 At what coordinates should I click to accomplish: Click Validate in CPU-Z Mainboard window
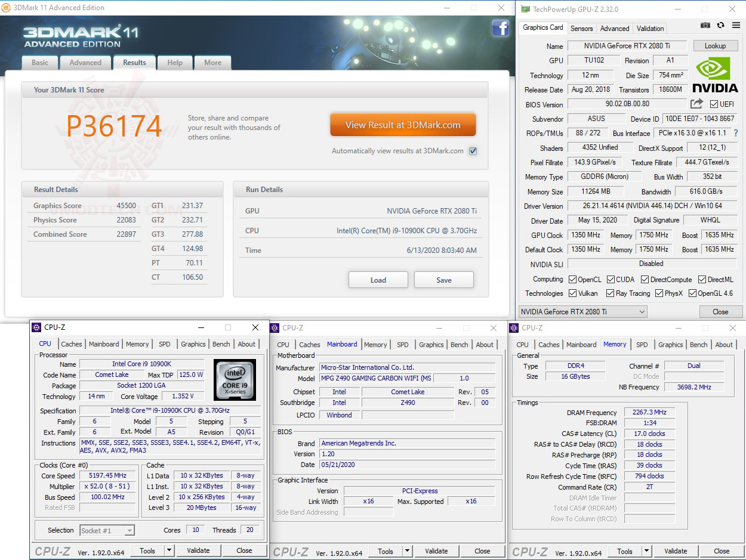[437, 551]
